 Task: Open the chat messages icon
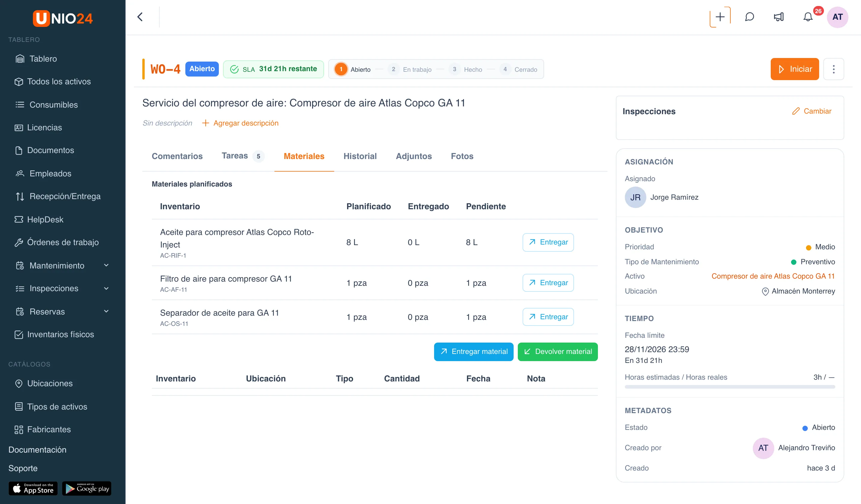coord(749,17)
